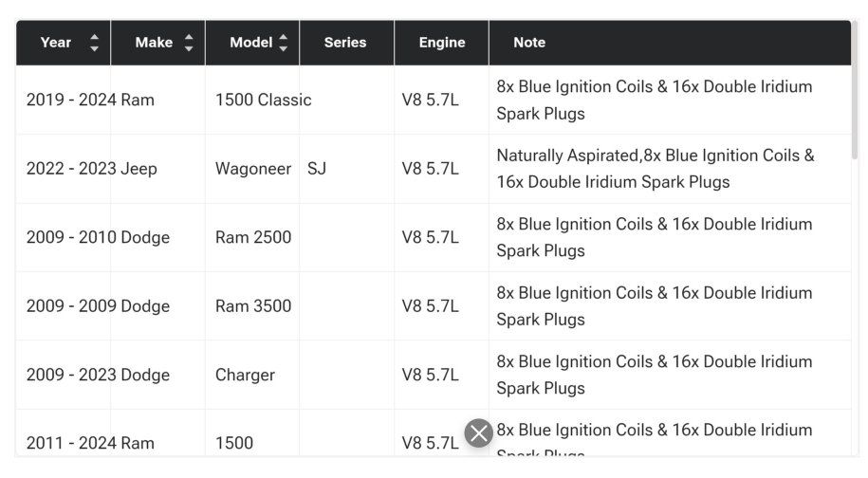This screenshot has height=478, width=868.
Task: Click the sort arrows beside Make
Action: [x=189, y=43]
